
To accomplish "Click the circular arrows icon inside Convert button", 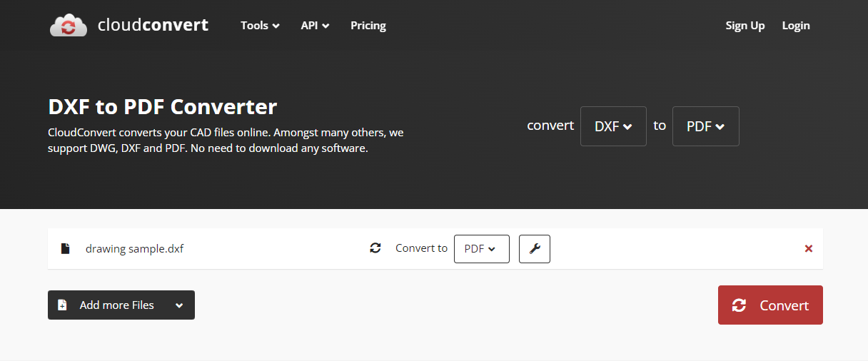I will tap(740, 305).
